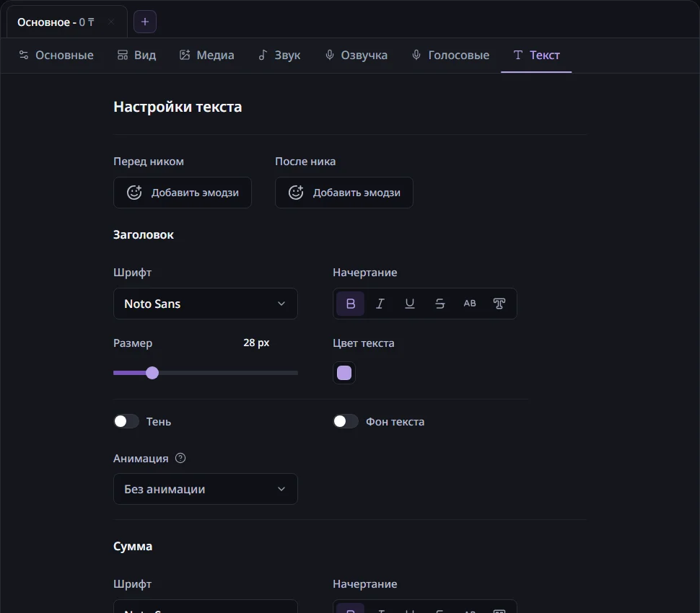700x613 pixels.
Task: Click the Сумма section heading
Action: click(133, 547)
